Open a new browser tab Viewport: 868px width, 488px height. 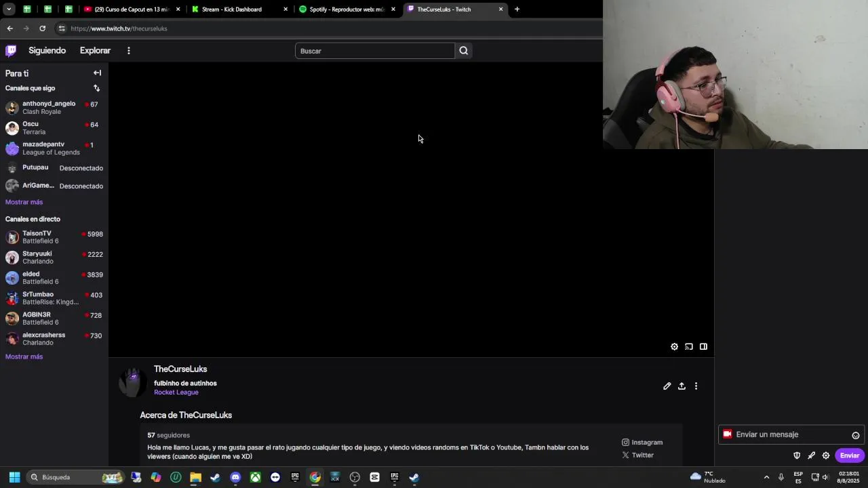(517, 9)
